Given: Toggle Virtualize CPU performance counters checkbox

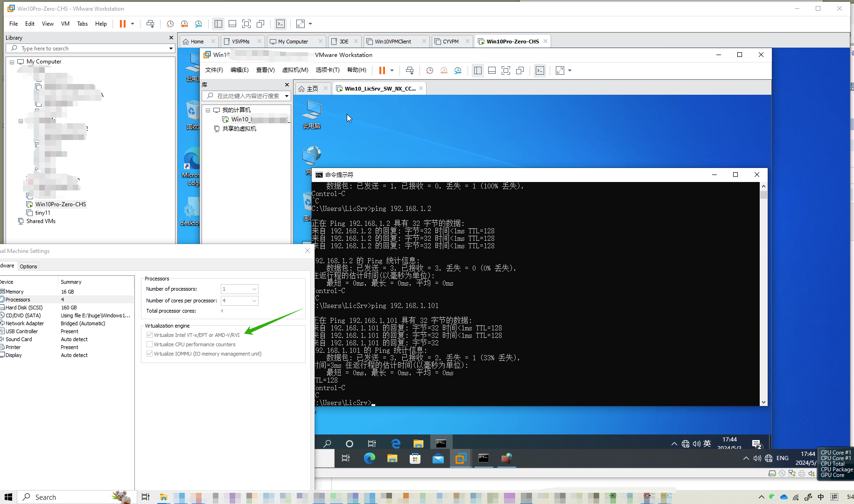Looking at the screenshot, I should pyautogui.click(x=149, y=344).
